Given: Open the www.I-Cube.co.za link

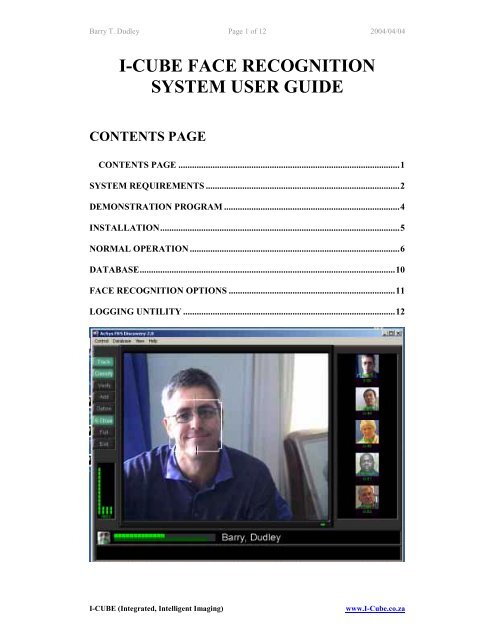Looking at the screenshot, I should [375, 609].
